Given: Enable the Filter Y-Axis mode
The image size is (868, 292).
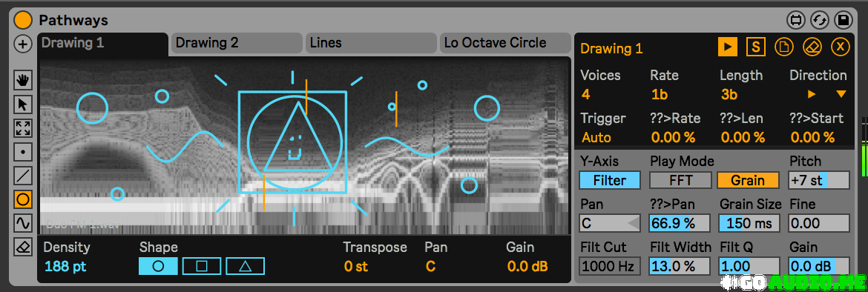Looking at the screenshot, I should pos(610,180).
